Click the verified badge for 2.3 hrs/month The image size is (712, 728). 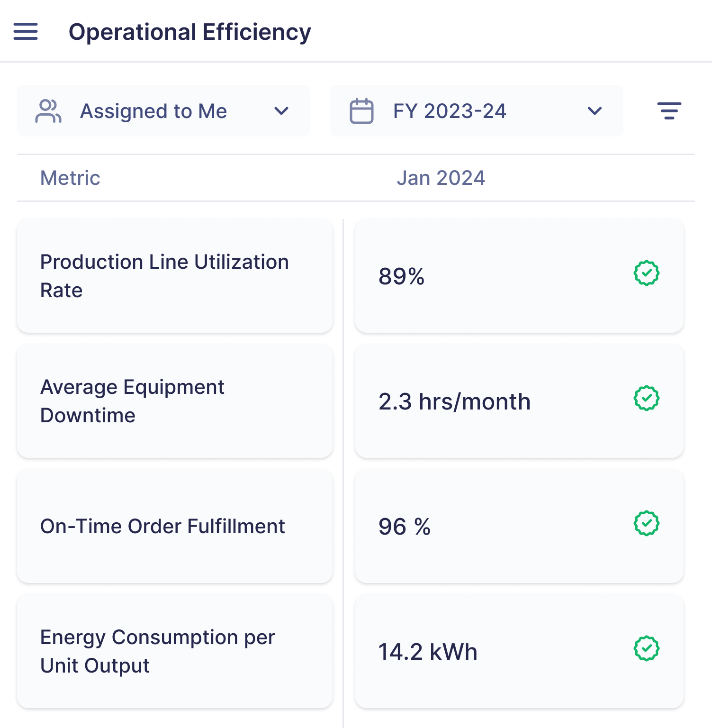[646, 398]
